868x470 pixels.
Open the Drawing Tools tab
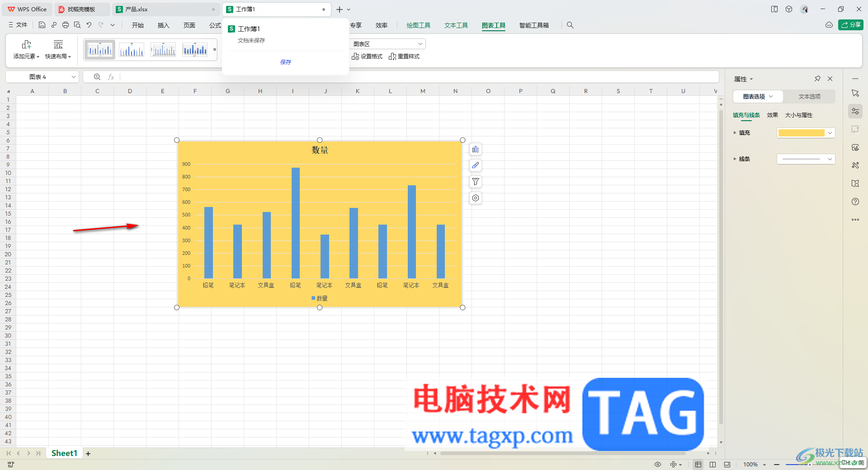(x=418, y=25)
